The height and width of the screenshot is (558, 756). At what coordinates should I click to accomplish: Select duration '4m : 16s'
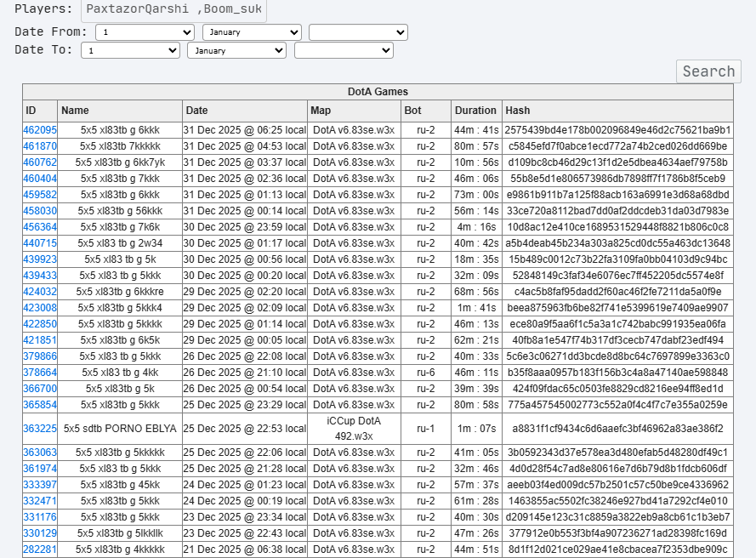coord(477,227)
